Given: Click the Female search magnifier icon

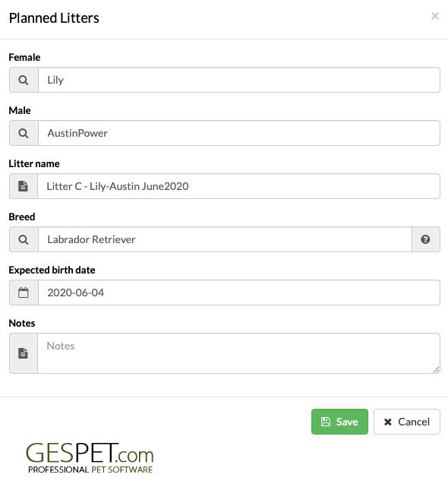Looking at the screenshot, I should (x=24, y=80).
